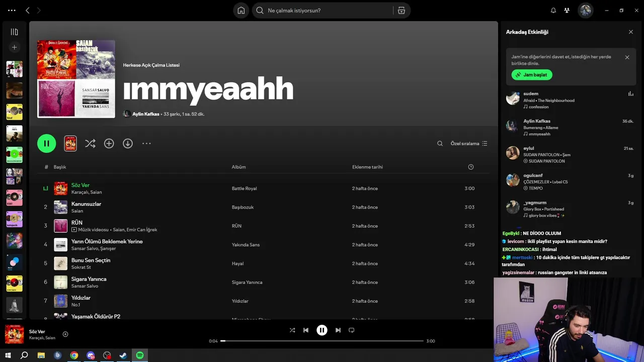Pause playback in the bottom player
Image resolution: width=644 pixels, height=362 pixels.
[322, 330]
